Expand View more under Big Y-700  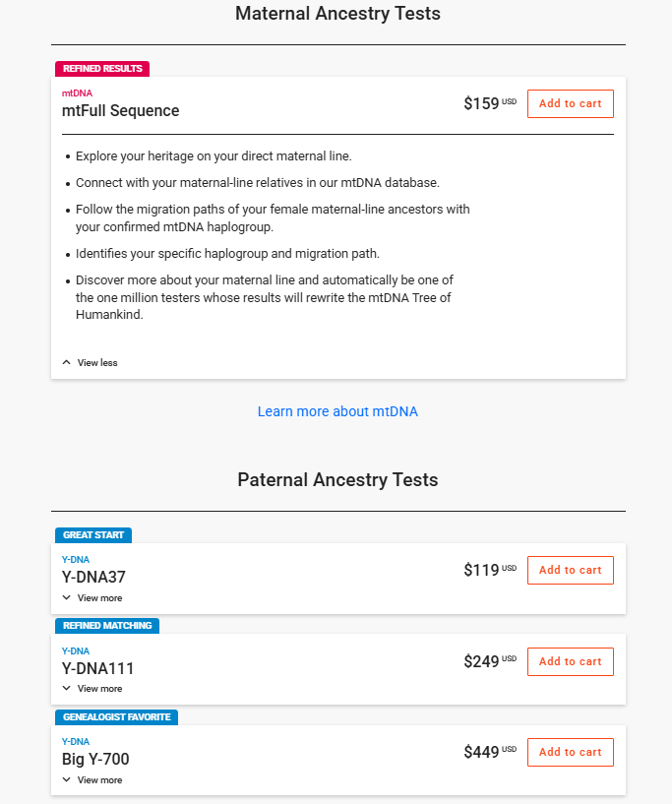(x=92, y=779)
